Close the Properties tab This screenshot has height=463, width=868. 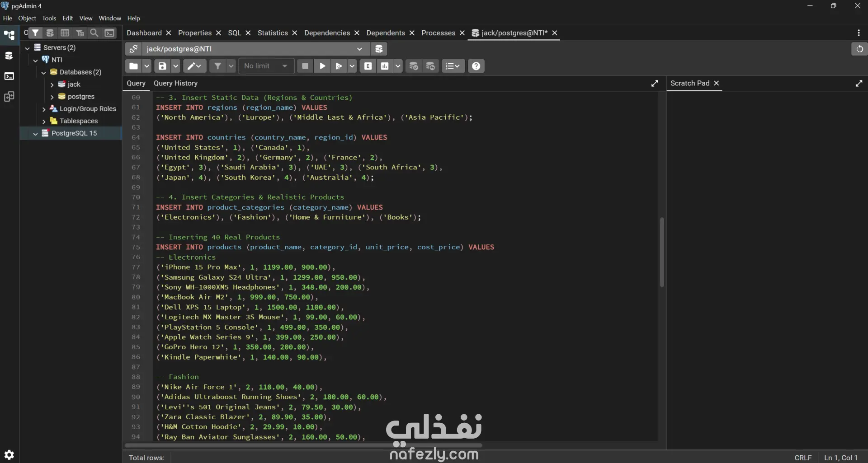218,33
